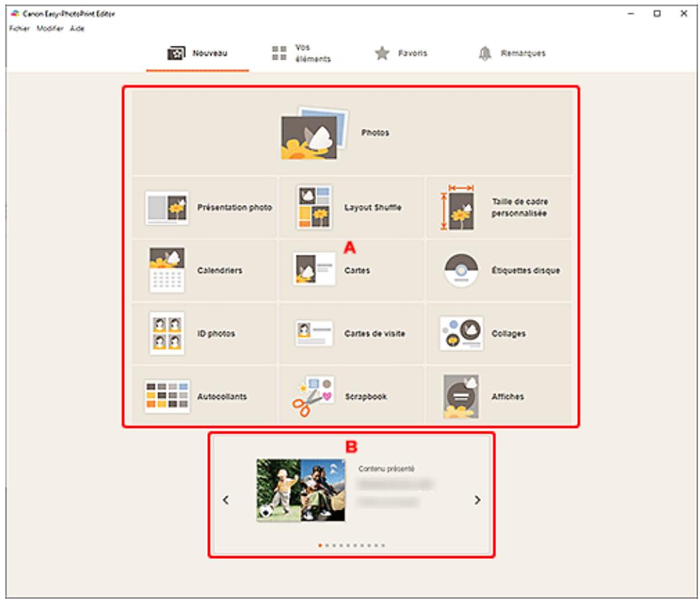The height and width of the screenshot is (600, 700).
Task: Choose the Calendriers icon
Action: pyautogui.click(x=167, y=270)
